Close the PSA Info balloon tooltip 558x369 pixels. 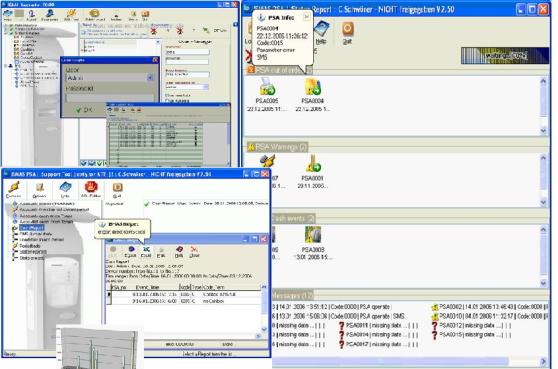[x=306, y=16]
